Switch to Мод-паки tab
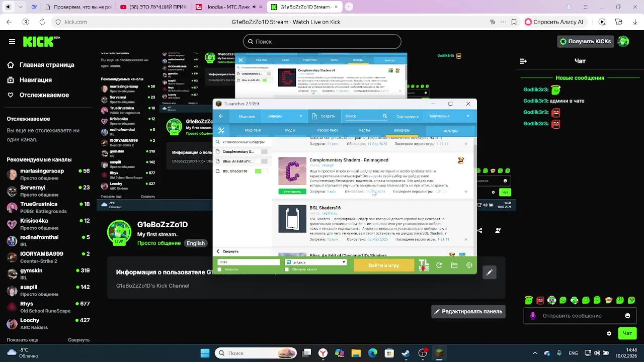 pos(253,130)
